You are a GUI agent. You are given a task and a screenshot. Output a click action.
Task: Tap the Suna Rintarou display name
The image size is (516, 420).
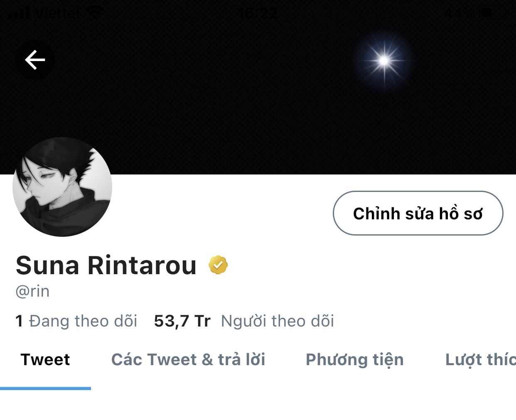coord(106,265)
